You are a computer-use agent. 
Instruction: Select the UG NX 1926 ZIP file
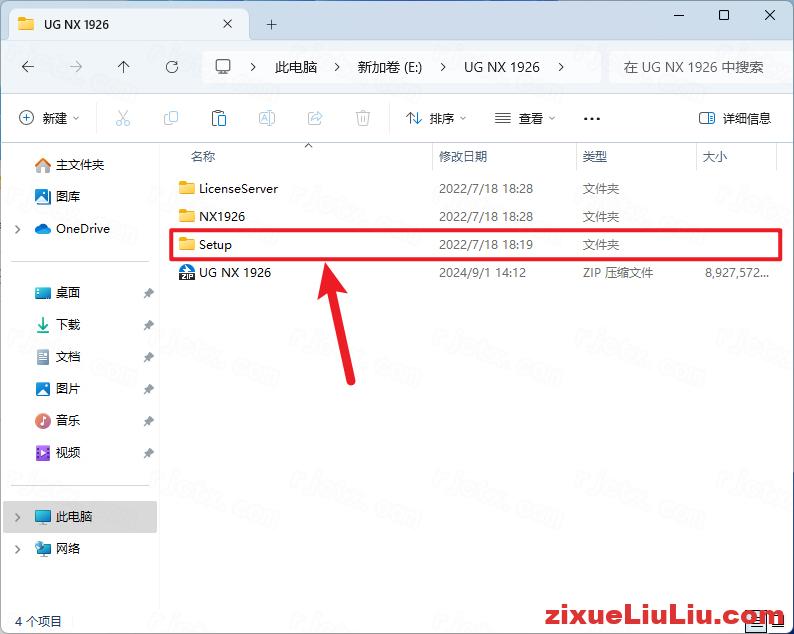[x=234, y=272]
